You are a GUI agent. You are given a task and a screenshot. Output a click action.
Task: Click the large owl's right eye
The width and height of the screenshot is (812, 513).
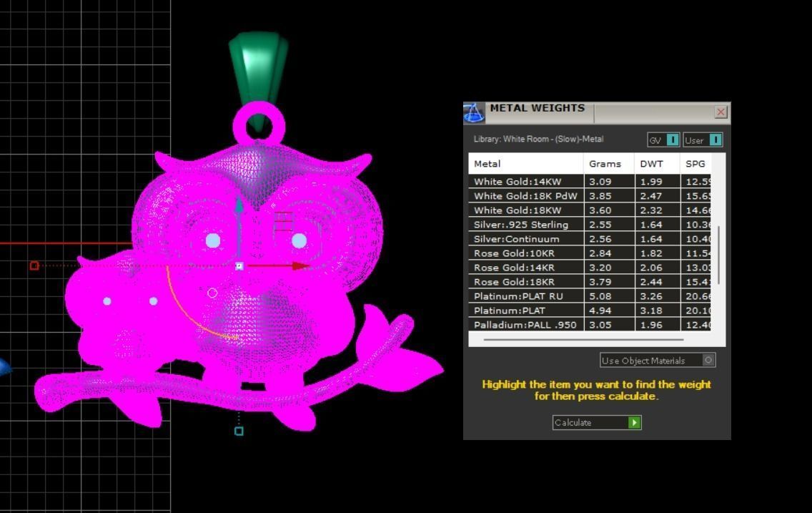click(299, 240)
